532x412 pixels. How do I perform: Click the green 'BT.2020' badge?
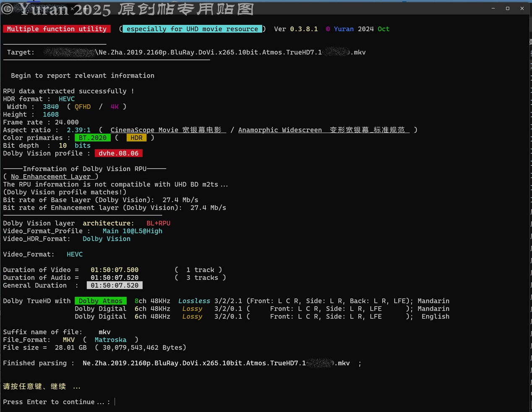click(x=93, y=138)
